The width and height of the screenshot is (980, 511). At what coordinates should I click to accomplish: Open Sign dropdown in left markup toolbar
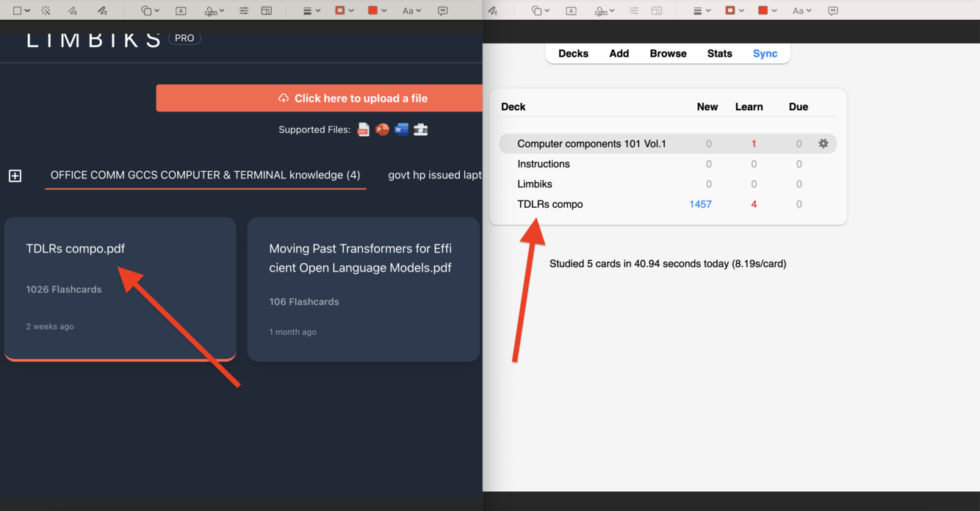215,11
